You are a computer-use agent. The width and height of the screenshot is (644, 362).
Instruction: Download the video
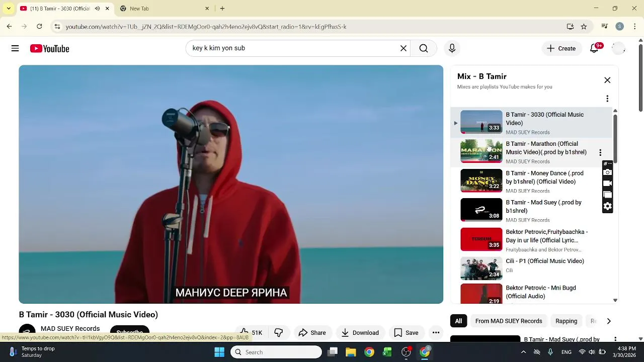[360, 332]
